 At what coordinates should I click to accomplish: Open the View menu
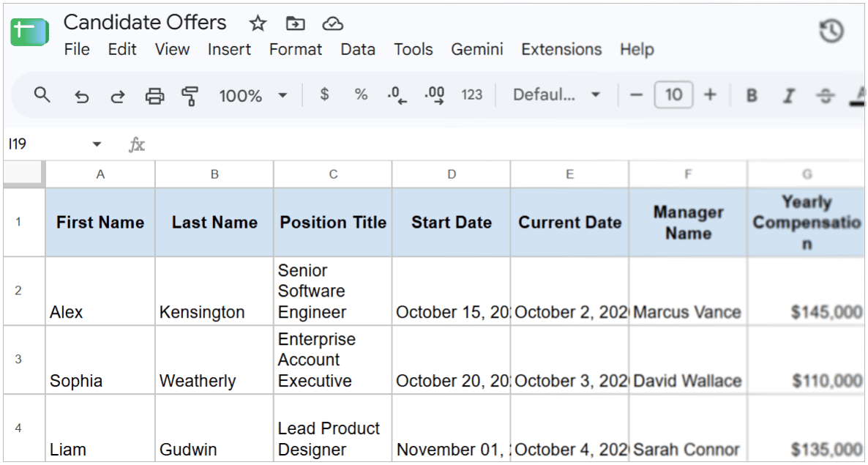pos(172,49)
